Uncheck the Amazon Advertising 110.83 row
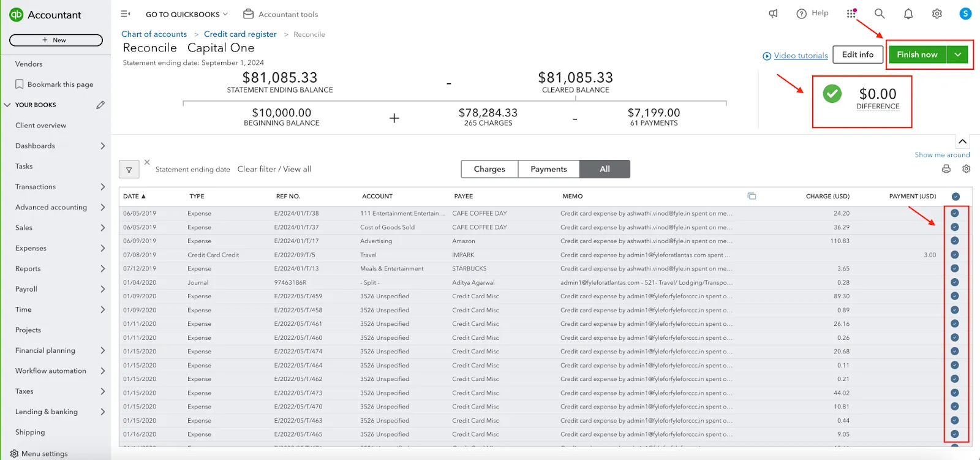 click(954, 241)
